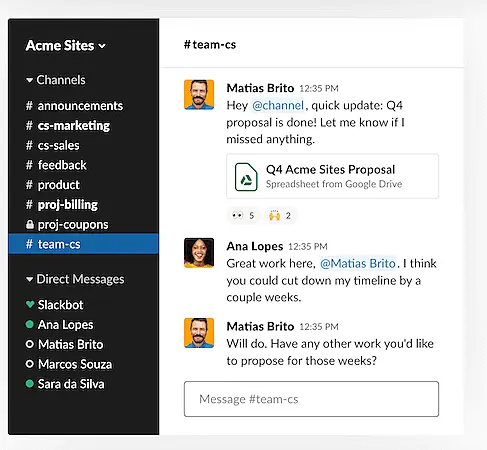Collapse the Channels section triangle

click(29, 80)
